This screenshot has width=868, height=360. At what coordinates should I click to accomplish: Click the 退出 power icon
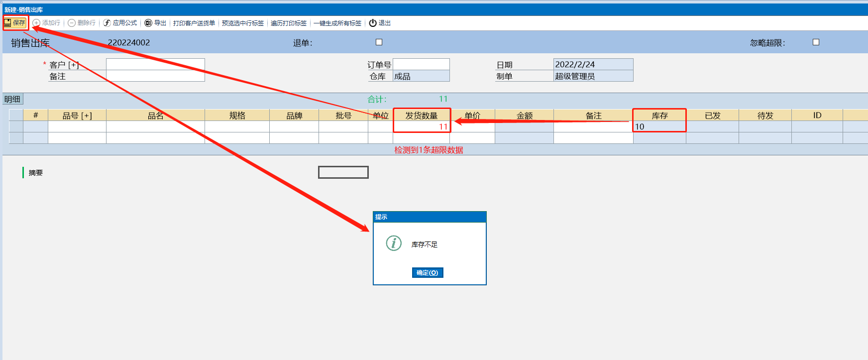(x=373, y=23)
